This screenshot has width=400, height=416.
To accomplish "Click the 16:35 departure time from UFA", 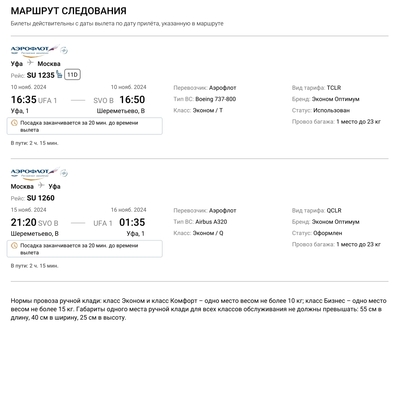I will coord(24,100).
